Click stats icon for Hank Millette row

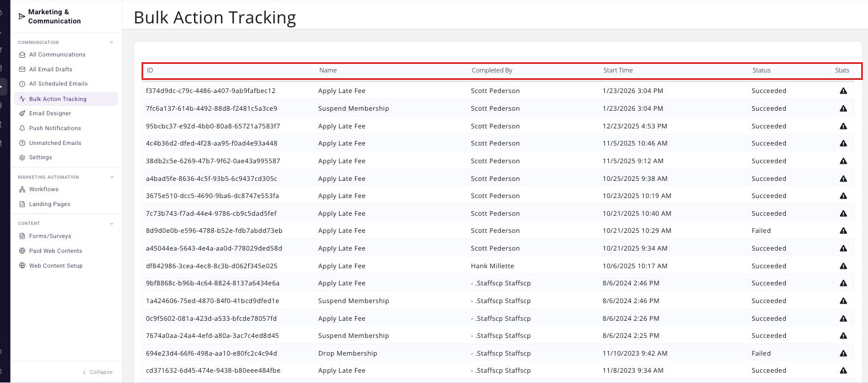[x=843, y=266]
